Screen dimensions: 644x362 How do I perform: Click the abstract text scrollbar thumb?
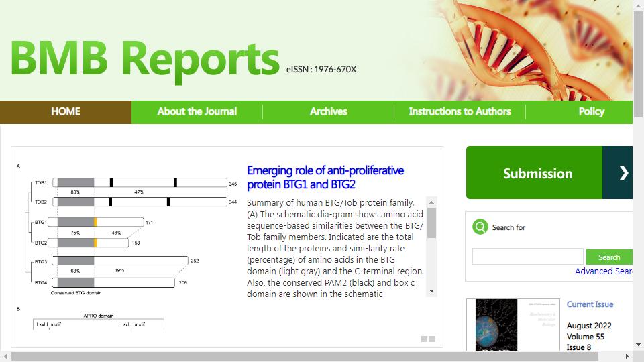[x=431, y=223]
